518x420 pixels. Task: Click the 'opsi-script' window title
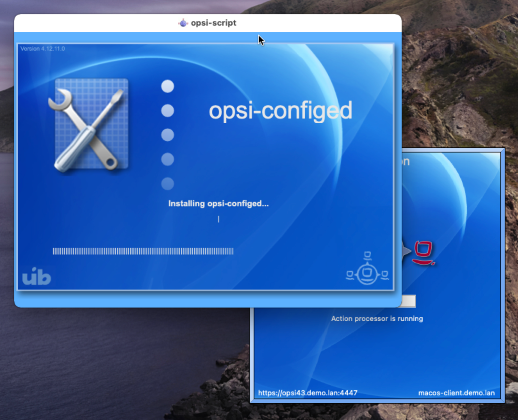coord(214,23)
